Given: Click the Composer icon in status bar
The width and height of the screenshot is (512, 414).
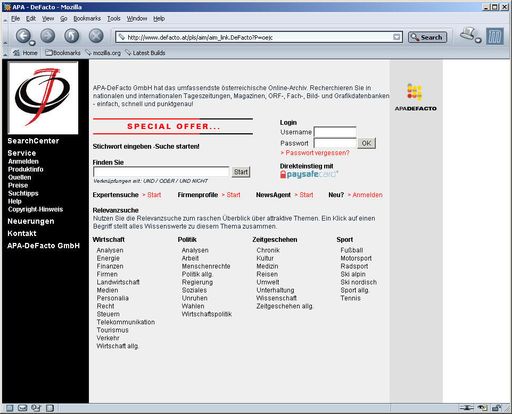Looking at the screenshot, I should [36, 408].
